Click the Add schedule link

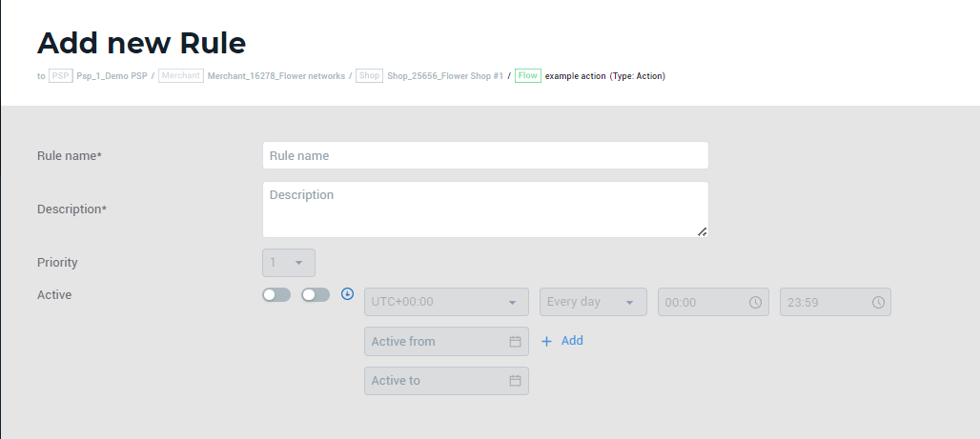click(562, 341)
